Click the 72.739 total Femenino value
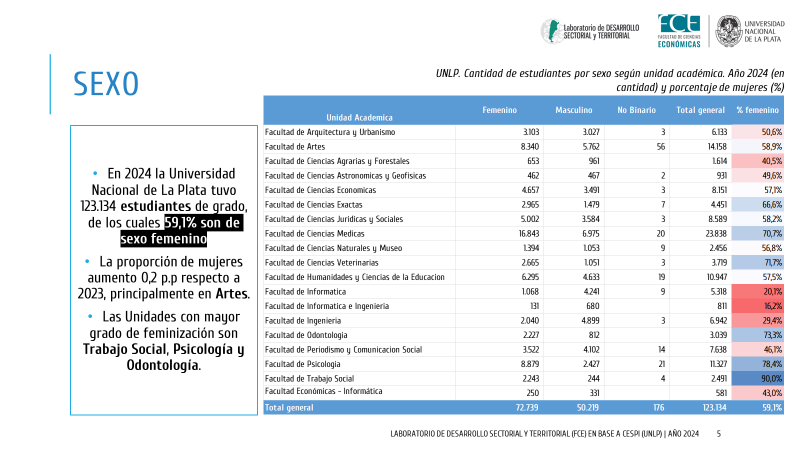 pyautogui.click(x=527, y=408)
